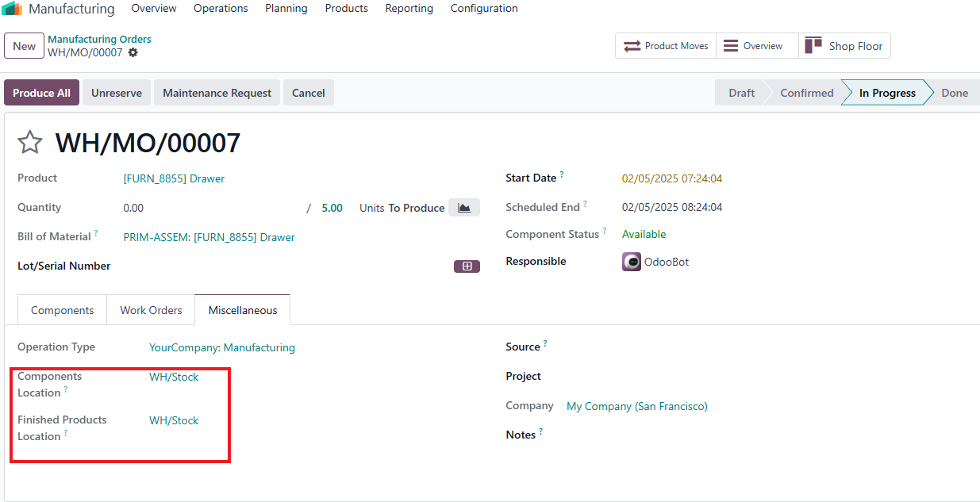Click the Product Moves arrows icon

pos(632,46)
